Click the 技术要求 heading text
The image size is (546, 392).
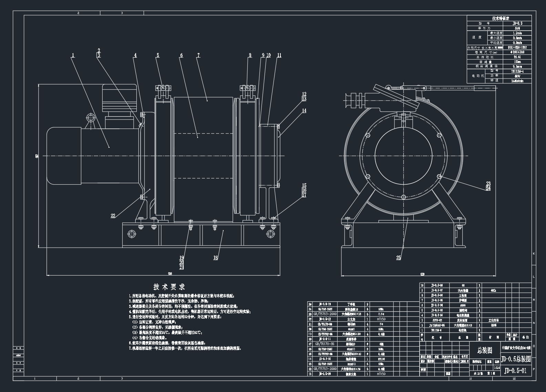coord(169,287)
